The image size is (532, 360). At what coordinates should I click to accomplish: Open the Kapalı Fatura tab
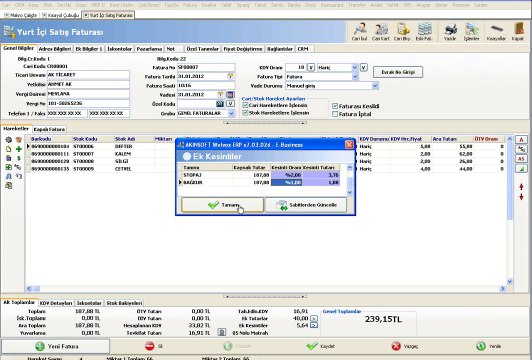pyautogui.click(x=49, y=129)
